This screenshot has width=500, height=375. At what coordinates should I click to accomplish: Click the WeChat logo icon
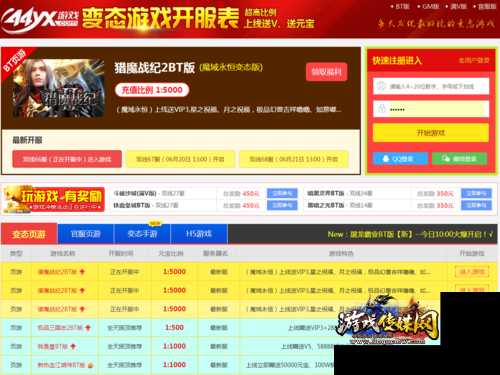[x=446, y=159]
